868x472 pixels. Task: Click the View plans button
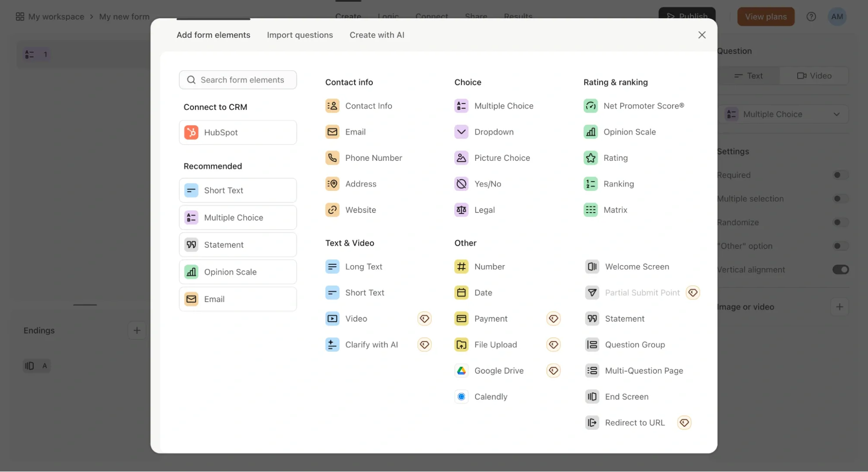point(766,17)
